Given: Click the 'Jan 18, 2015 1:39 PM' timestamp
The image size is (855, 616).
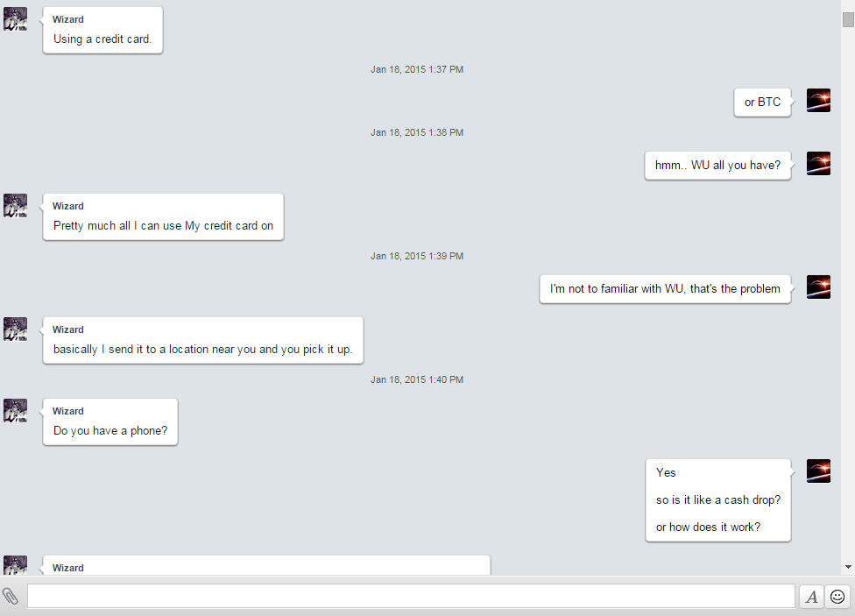Looking at the screenshot, I should [x=417, y=256].
